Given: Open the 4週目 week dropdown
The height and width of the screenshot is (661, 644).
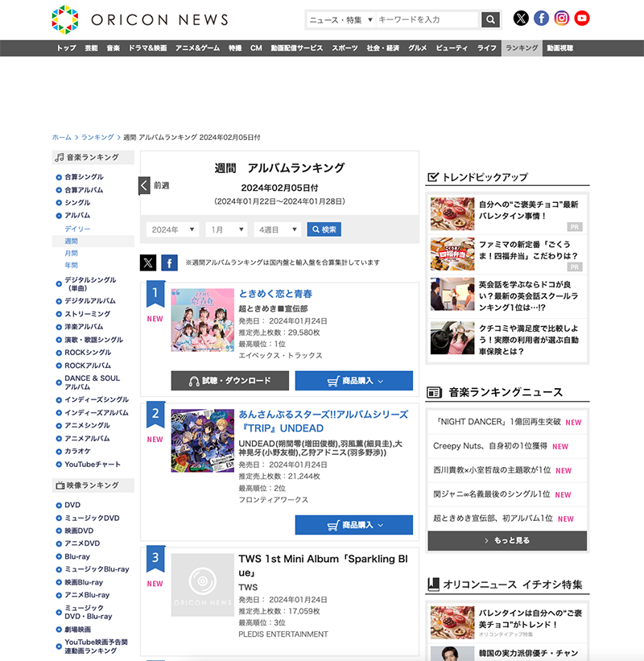Looking at the screenshot, I should (278, 229).
